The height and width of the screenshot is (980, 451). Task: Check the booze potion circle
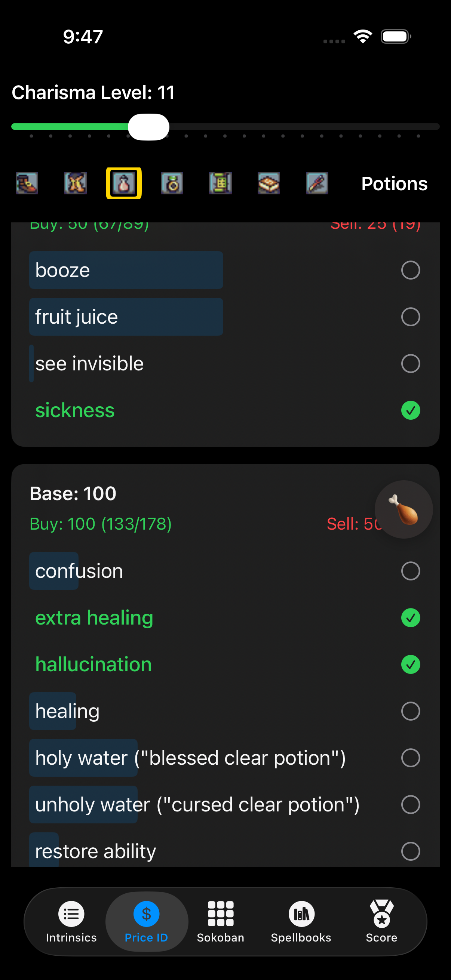tap(410, 270)
